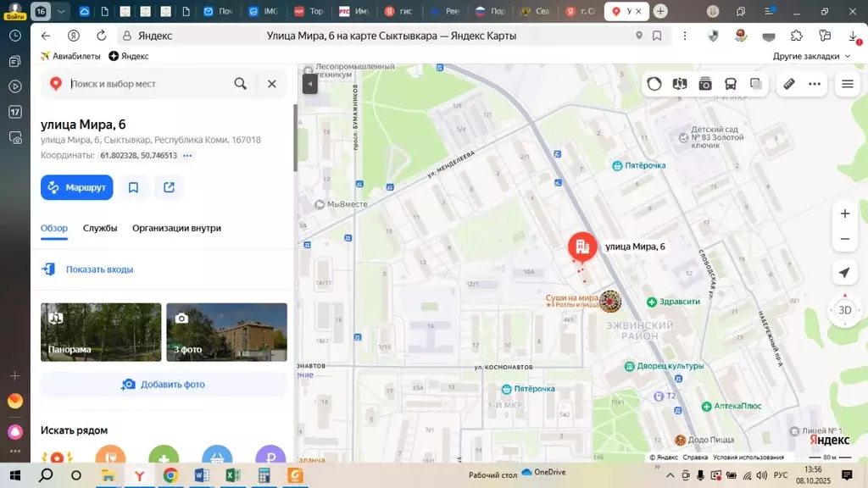This screenshot has height=488, width=868.
Task: Expand coordinates options with three dots
Action: 187,156
